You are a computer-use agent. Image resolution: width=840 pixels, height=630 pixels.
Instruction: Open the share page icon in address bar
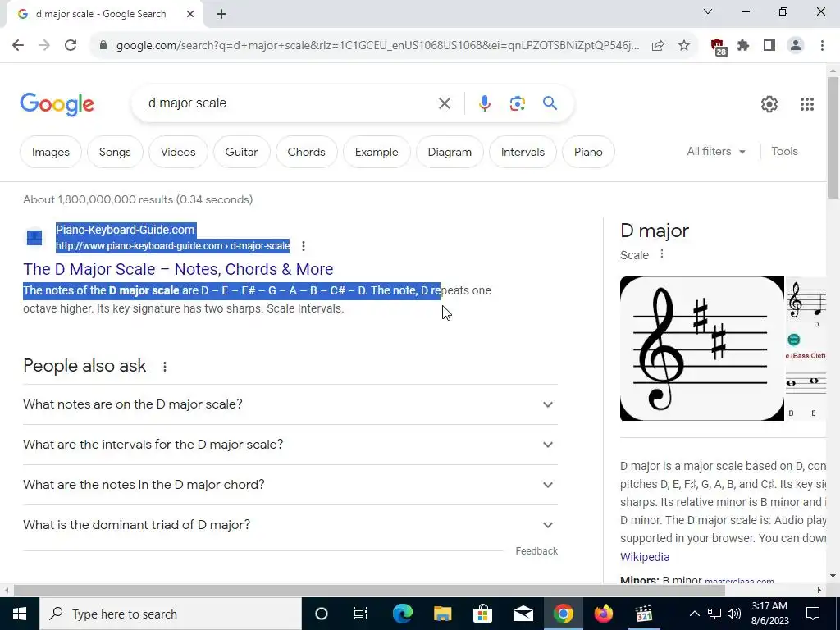[x=658, y=46]
